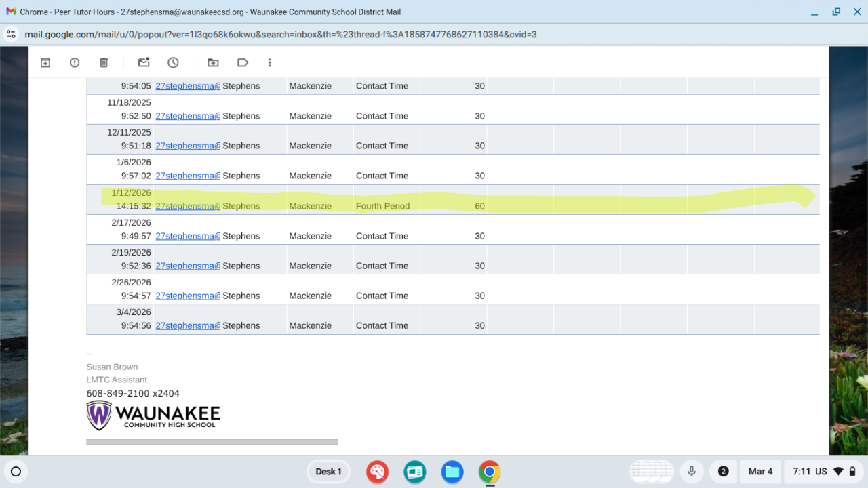Open the email link in the 12/11/2025 row

tap(188, 146)
